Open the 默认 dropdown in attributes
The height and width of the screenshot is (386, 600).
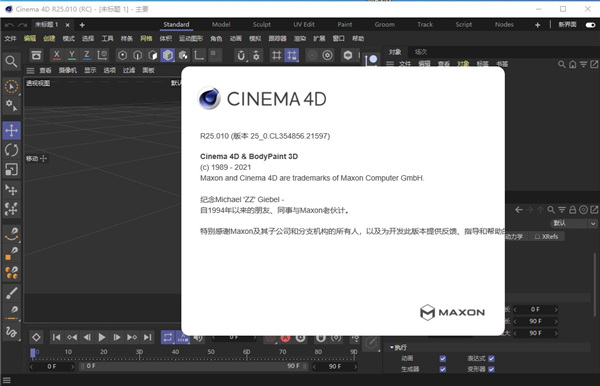[573, 223]
